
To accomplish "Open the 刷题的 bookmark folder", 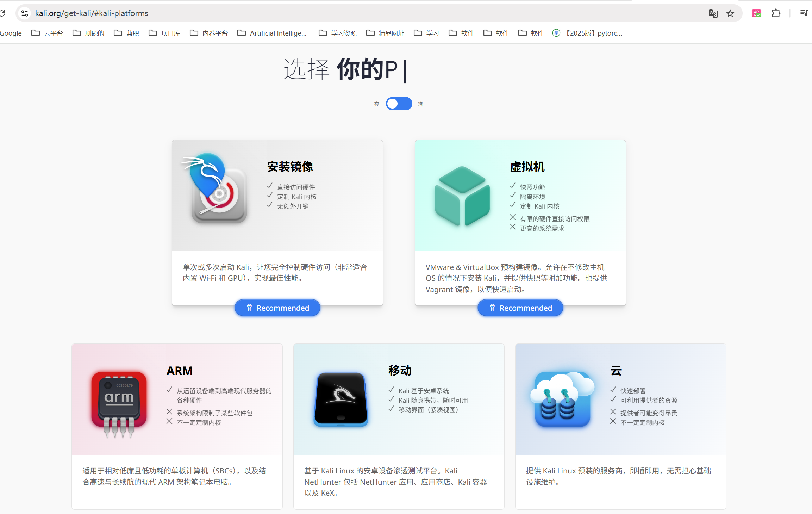I will (88, 33).
